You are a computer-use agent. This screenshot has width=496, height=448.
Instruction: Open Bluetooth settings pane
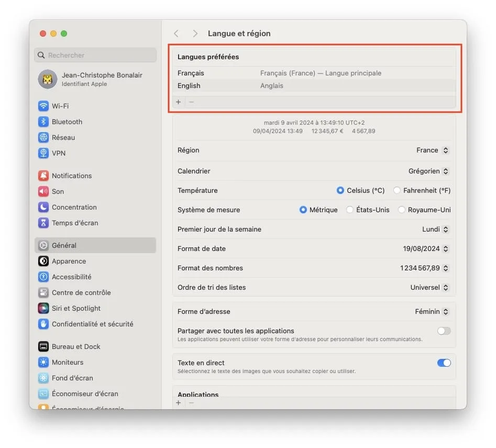pyautogui.click(x=95, y=122)
